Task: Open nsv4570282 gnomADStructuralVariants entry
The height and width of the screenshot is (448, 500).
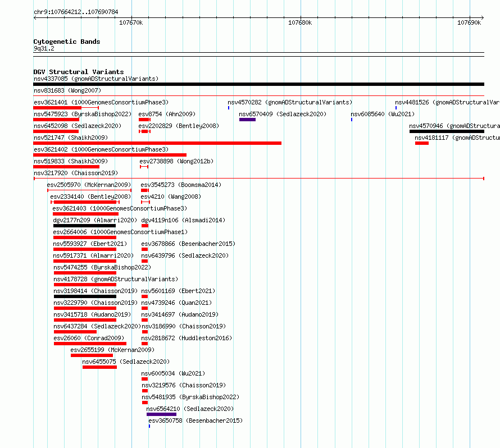Action: pyautogui.click(x=290, y=102)
